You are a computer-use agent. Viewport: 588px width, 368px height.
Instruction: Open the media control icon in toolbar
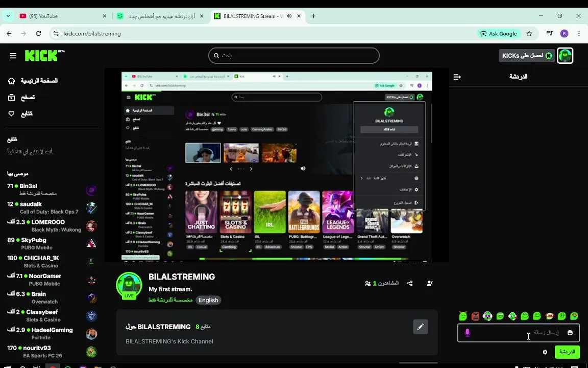(550, 33)
